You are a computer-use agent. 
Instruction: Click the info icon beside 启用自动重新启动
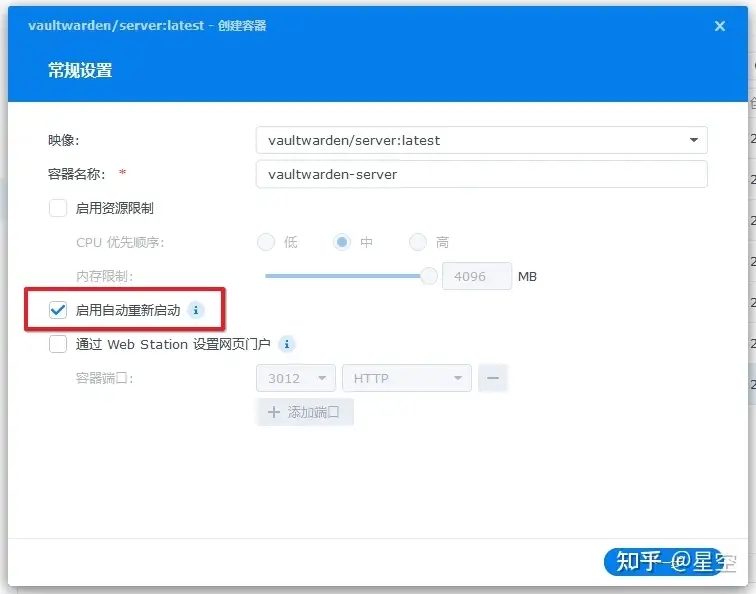[196, 310]
